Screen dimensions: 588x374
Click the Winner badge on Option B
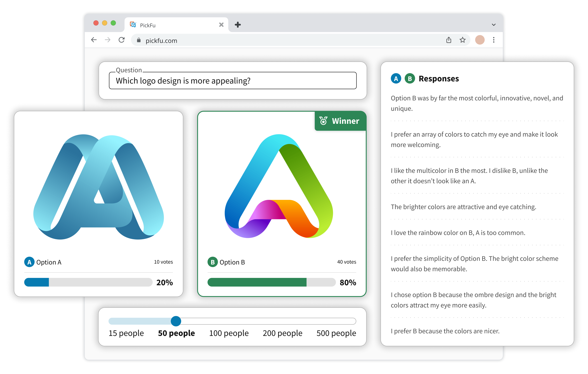tap(340, 121)
